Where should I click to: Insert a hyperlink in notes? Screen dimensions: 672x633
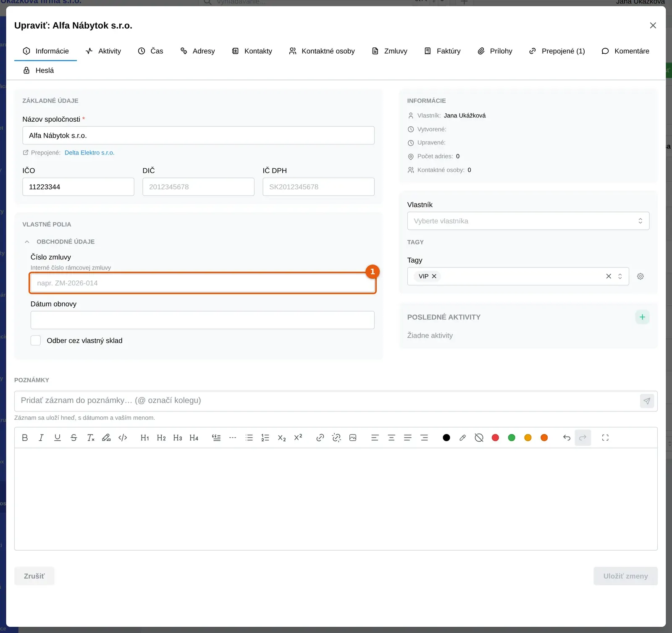pyautogui.click(x=320, y=438)
